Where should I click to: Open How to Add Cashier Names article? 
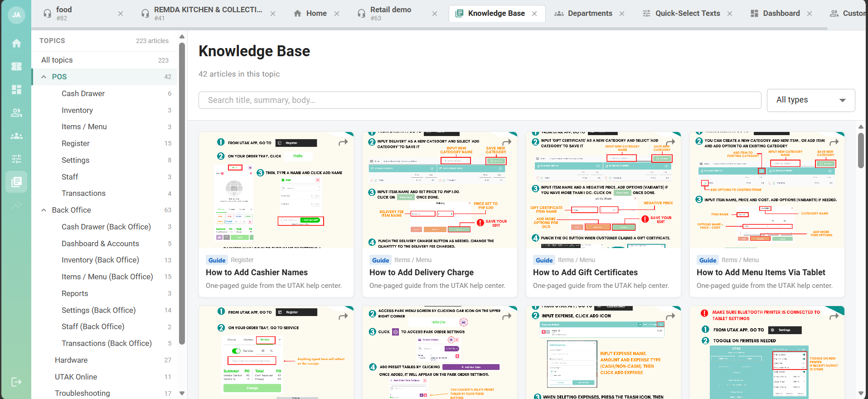pyautogui.click(x=257, y=272)
